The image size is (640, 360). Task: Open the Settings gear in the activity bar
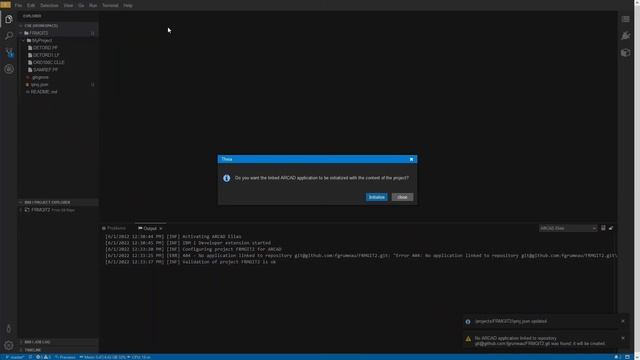tap(9, 345)
